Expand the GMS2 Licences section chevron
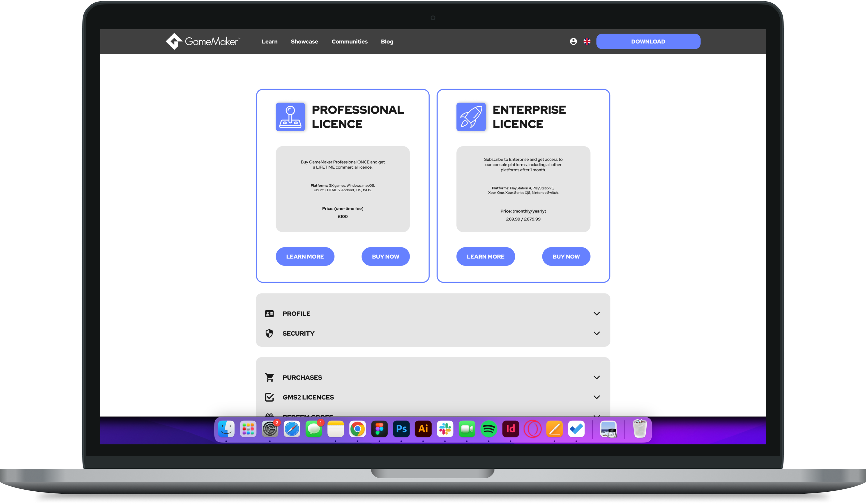This screenshot has height=504, width=866. coord(597,397)
